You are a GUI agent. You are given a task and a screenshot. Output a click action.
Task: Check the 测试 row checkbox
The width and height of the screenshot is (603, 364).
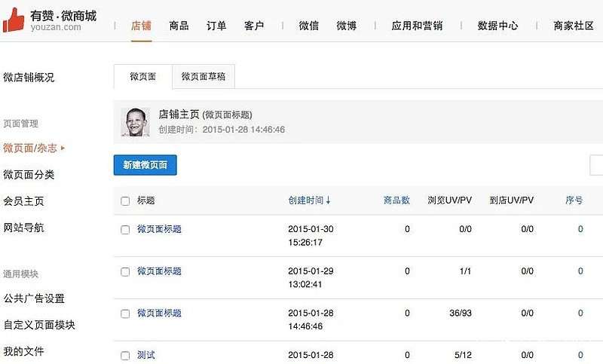[125, 356]
